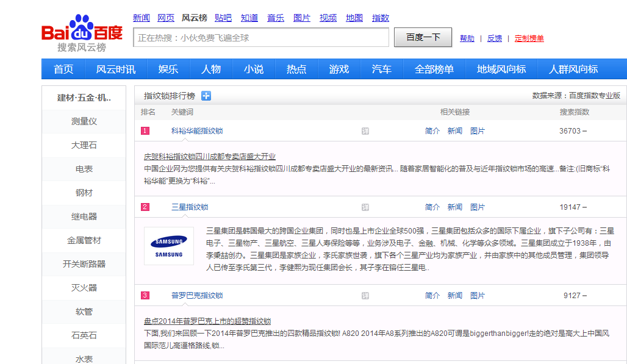
Task: Click 新闻 for 科裕华能指纹锁 row
Action: pyautogui.click(x=454, y=131)
